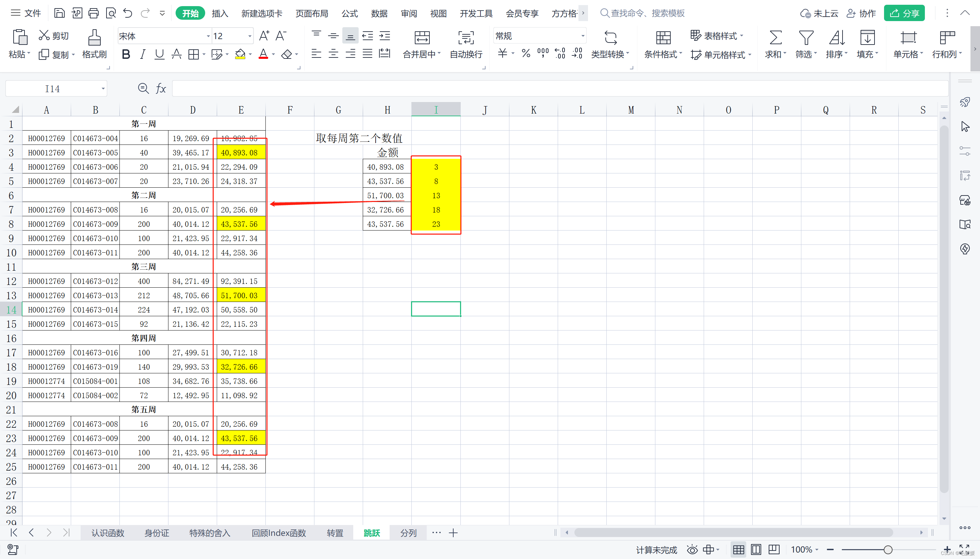Image resolution: width=980 pixels, height=559 pixels.
Task: Switch to the 插入 ribbon tab
Action: point(220,14)
